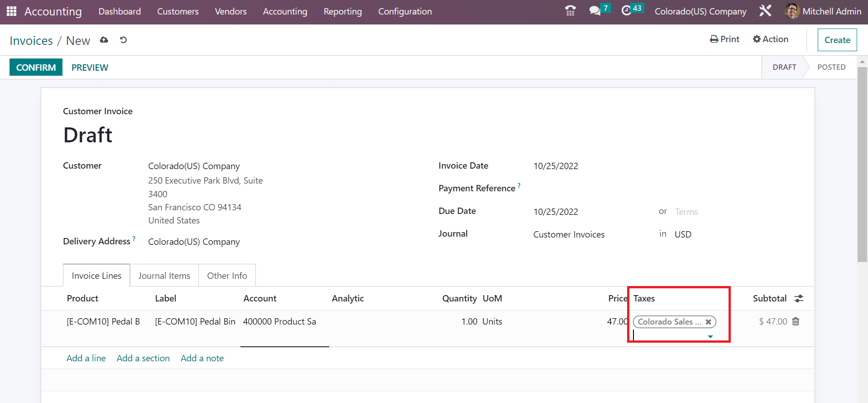Open the Dashboard menu
Image resolution: width=868 pixels, height=403 pixels.
[120, 11]
